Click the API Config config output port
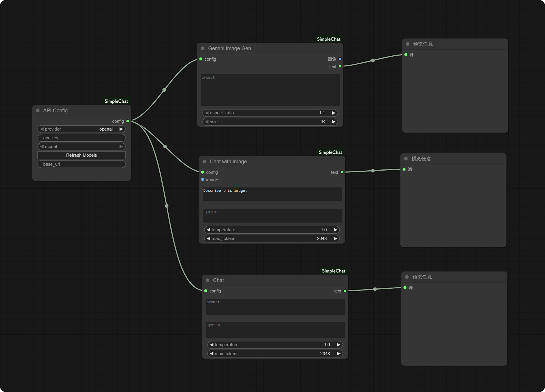The width and height of the screenshot is (545, 392). [127, 121]
